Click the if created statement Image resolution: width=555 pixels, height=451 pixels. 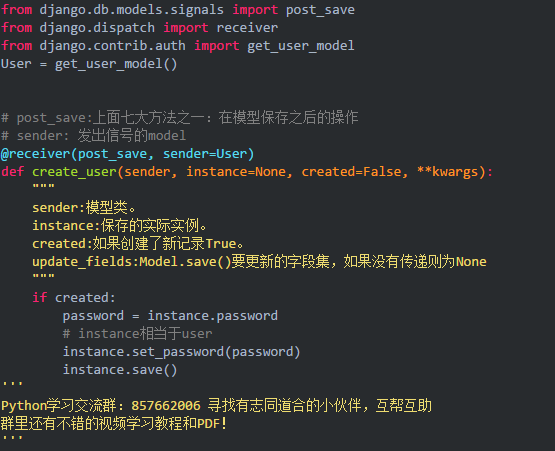[74, 298]
